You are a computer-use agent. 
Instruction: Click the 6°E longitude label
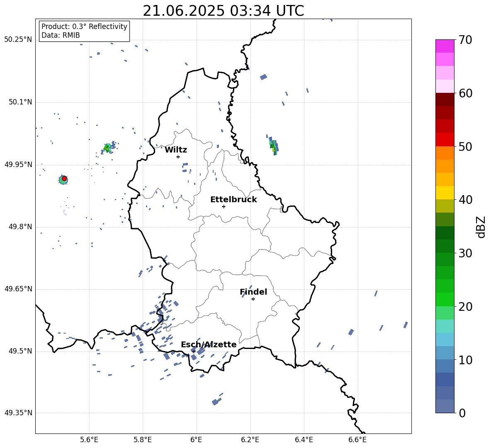(196, 440)
